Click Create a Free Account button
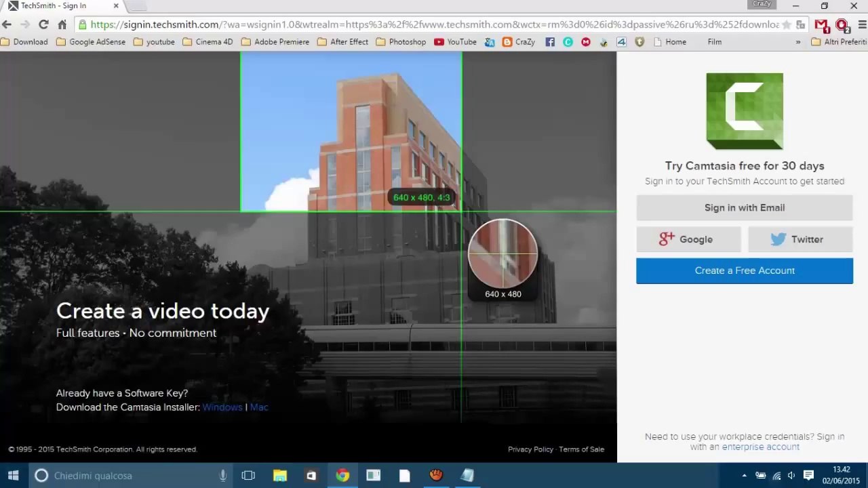The width and height of the screenshot is (868, 488). pyautogui.click(x=745, y=270)
